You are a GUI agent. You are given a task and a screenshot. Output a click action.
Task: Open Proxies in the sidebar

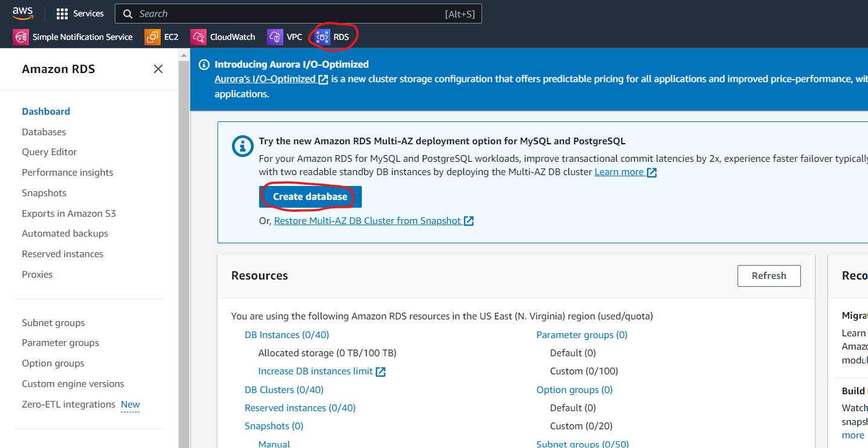click(x=37, y=275)
